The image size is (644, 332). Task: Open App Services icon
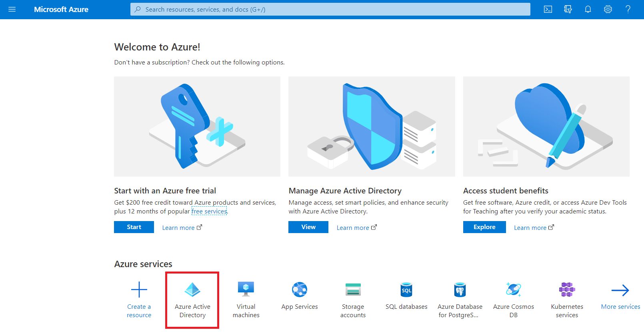click(300, 290)
